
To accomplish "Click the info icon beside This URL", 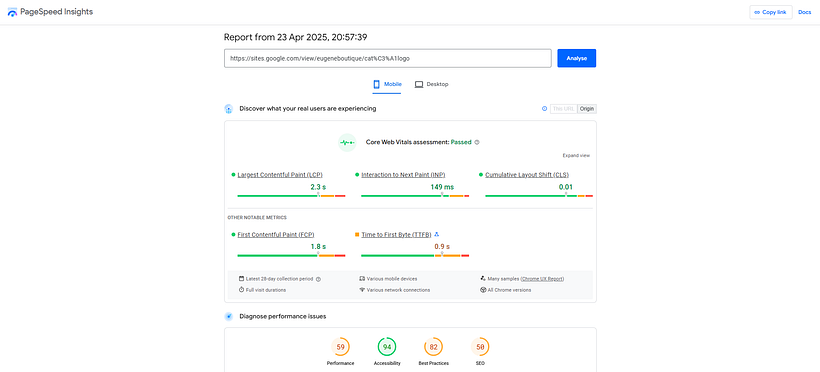I will point(544,109).
